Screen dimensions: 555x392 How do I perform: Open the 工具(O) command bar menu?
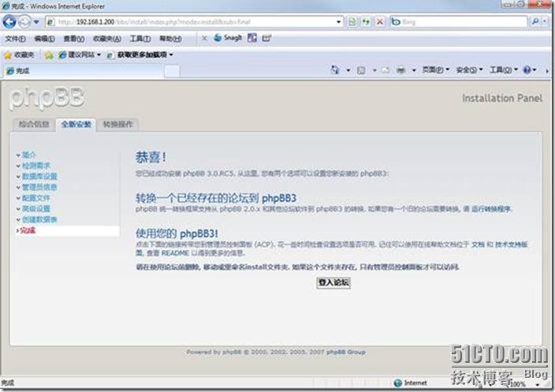503,69
